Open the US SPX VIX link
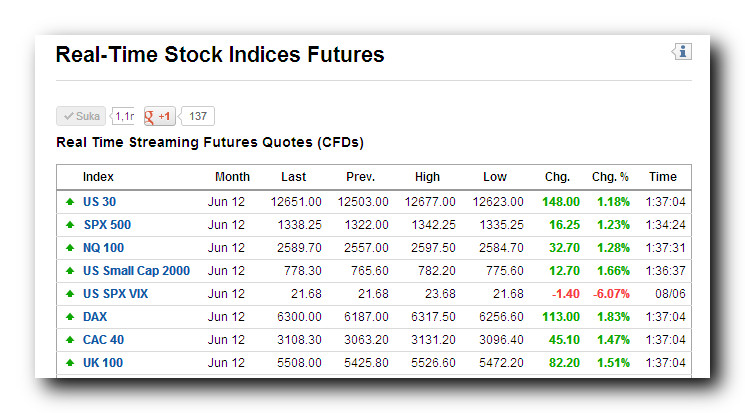Screen dimensions: 745x413 [x=115, y=294]
